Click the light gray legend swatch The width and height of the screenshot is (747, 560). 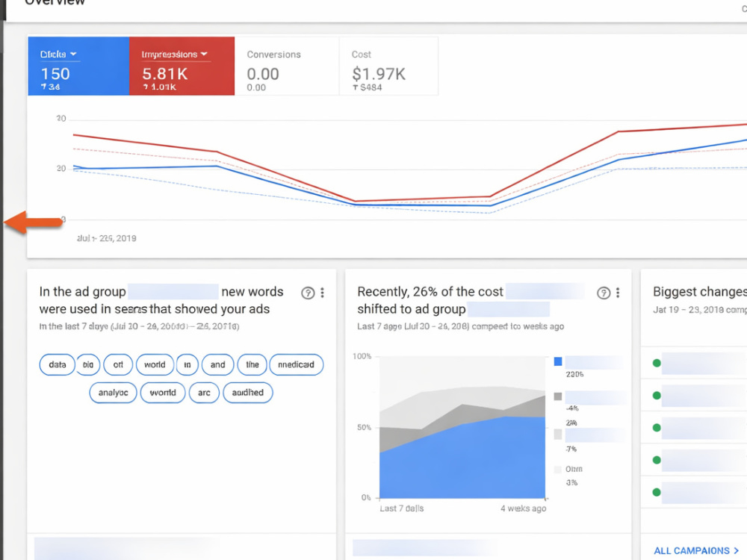pos(558,435)
